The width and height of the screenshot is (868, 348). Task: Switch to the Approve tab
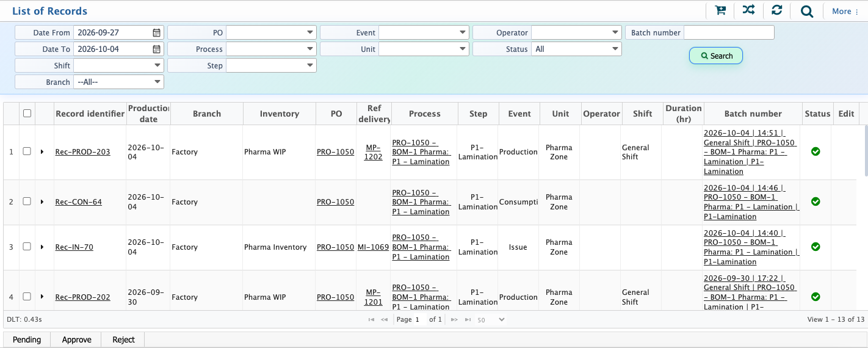[77, 339]
